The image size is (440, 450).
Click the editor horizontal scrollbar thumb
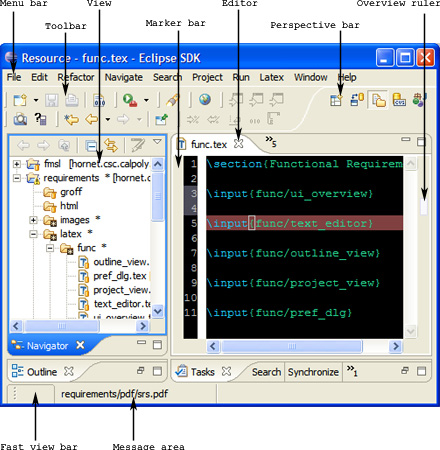coord(292,346)
